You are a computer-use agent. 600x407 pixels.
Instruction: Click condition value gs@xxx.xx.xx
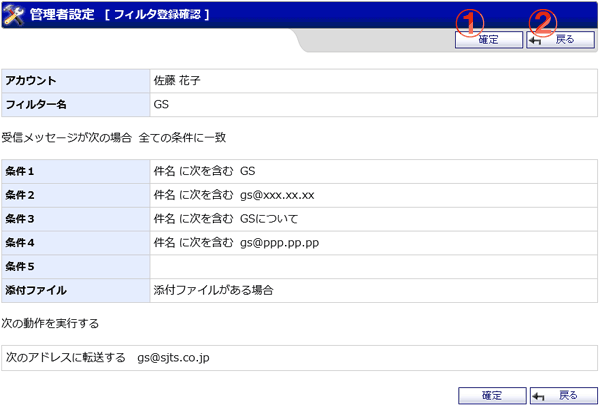point(277,195)
